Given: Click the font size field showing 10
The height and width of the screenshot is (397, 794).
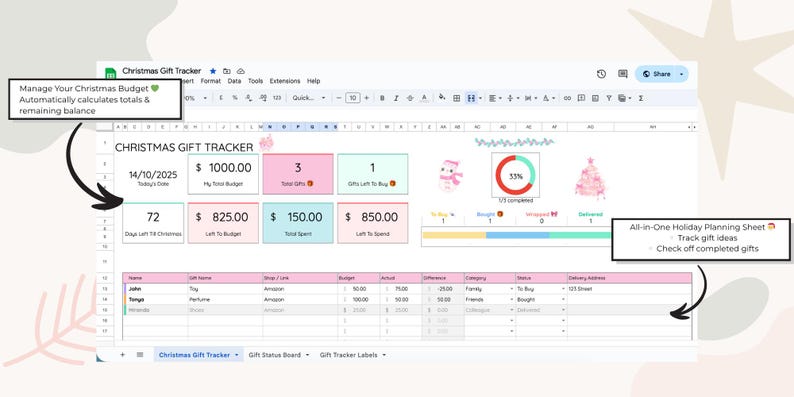Looking at the screenshot, I should pyautogui.click(x=353, y=98).
